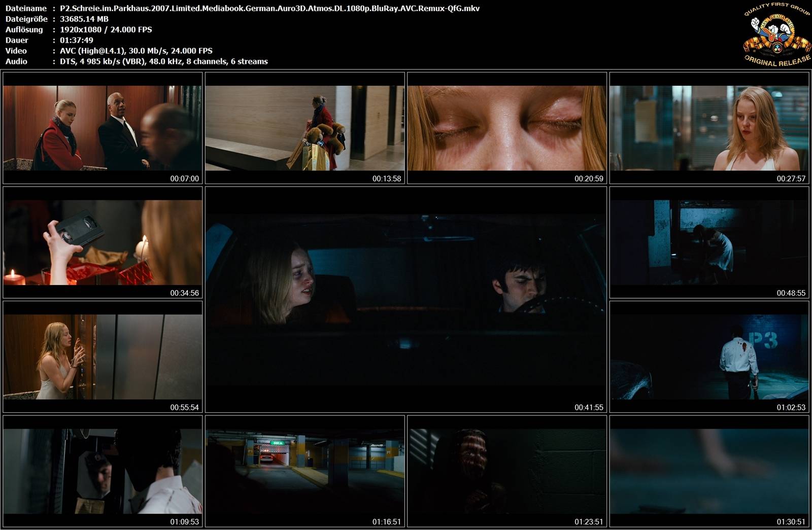Screen dimensions: 812x530
Task: Click the 'Dateigröße' label
Action: pyautogui.click(x=26, y=19)
